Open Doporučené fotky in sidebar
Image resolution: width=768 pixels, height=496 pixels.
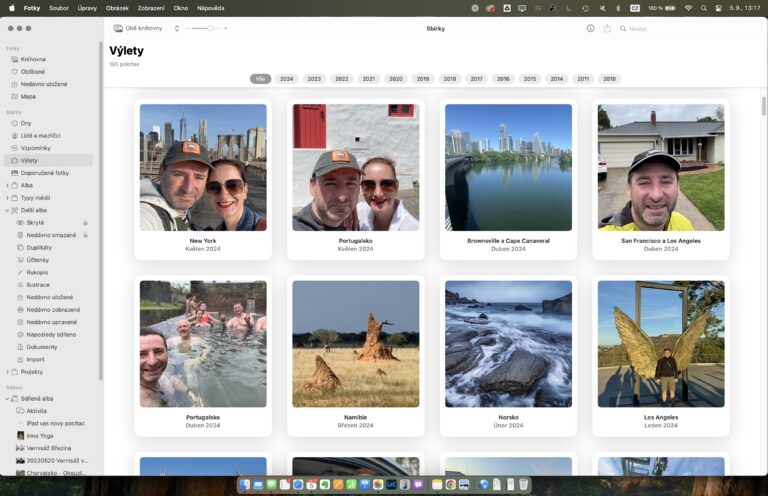click(44, 173)
